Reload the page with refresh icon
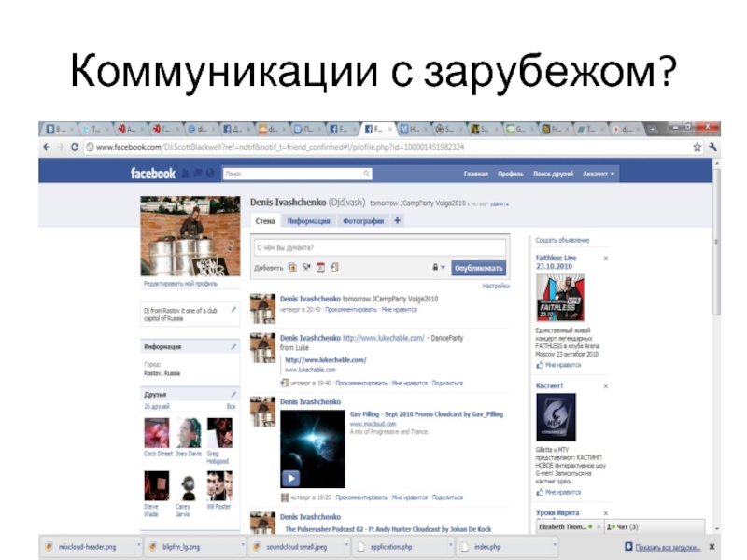 point(75,147)
